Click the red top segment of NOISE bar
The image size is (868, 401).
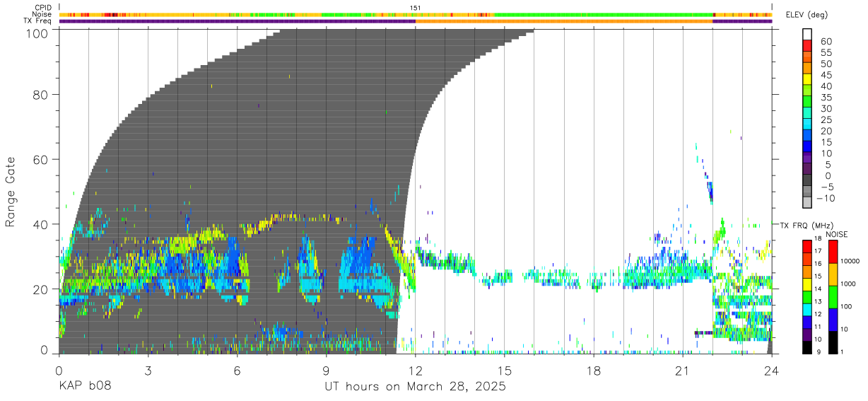(x=833, y=252)
